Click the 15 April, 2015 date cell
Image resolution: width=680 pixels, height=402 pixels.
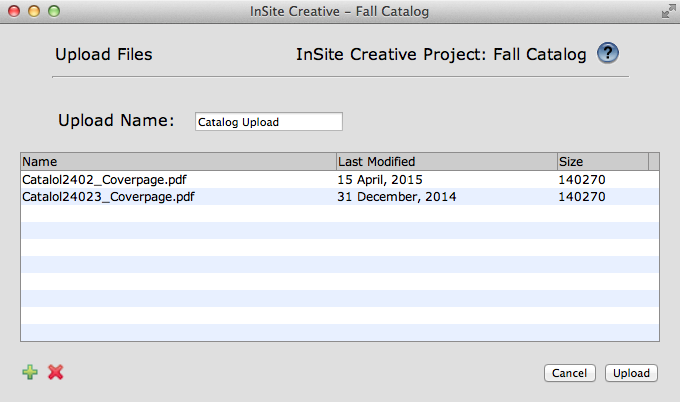tap(380, 179)
